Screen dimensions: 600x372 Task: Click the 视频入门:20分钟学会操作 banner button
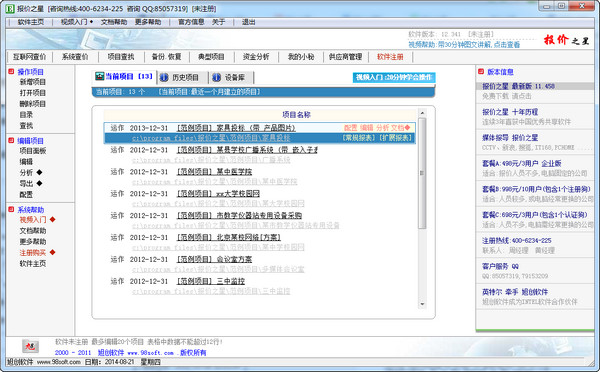(x=394, y=78)
